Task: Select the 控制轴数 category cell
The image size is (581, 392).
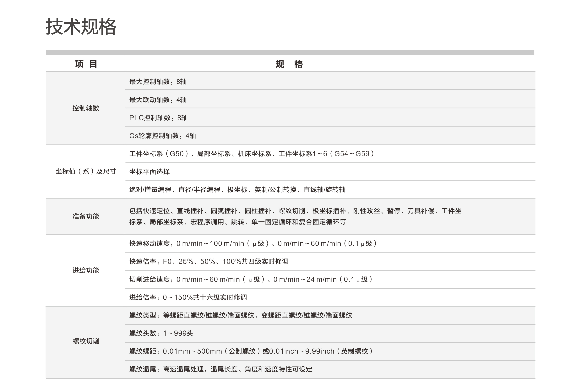Action: point(85,108)
